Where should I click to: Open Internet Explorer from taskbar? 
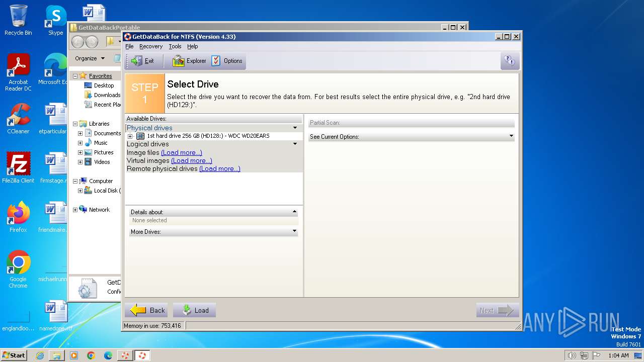click(x=40, y=355)
